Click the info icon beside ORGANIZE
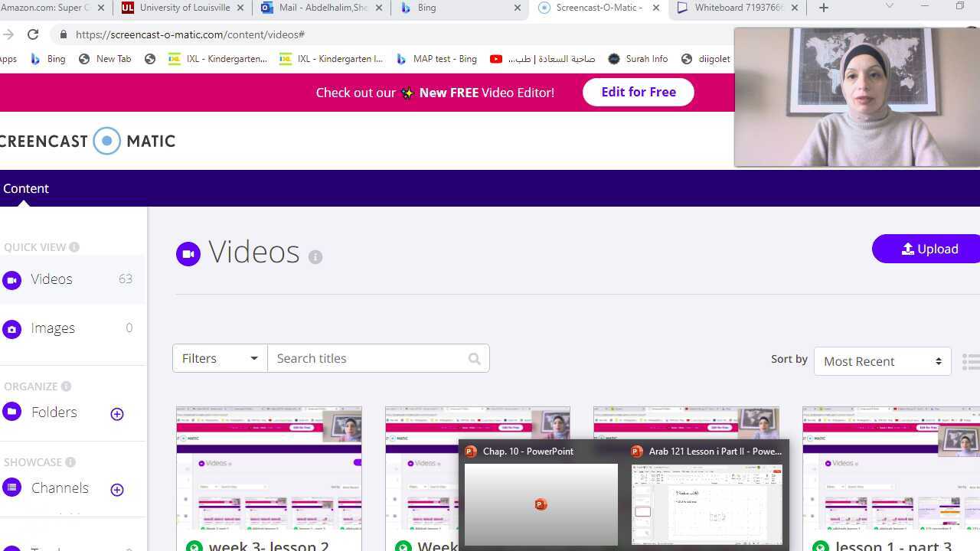This screenshot has width=980, height=551. [x=66, y=386]
